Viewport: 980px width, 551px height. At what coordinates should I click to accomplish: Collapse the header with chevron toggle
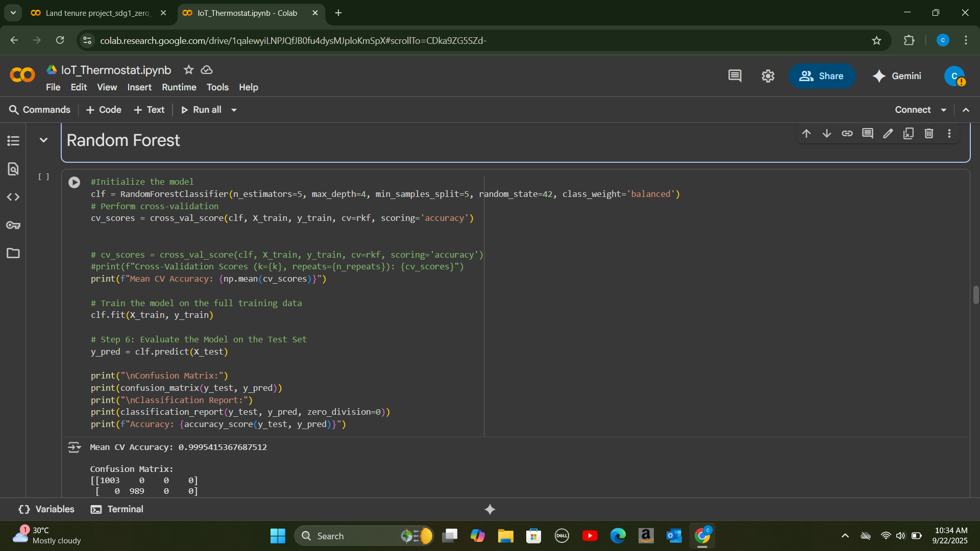(966, 110)
